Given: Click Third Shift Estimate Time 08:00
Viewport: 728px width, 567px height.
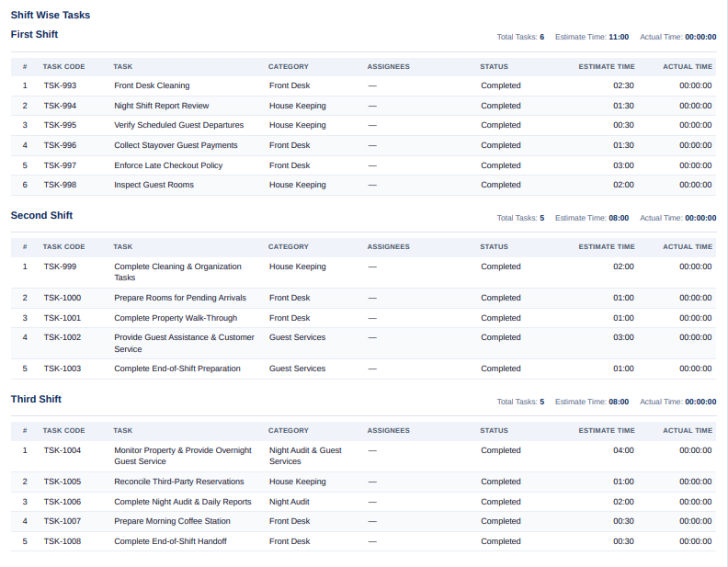Looking at the screenshot, I should point(592,402).
